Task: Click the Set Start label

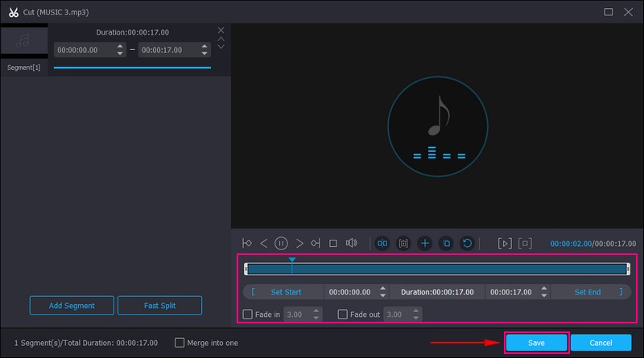Action: pyautogui.click(x=286, y=292)
